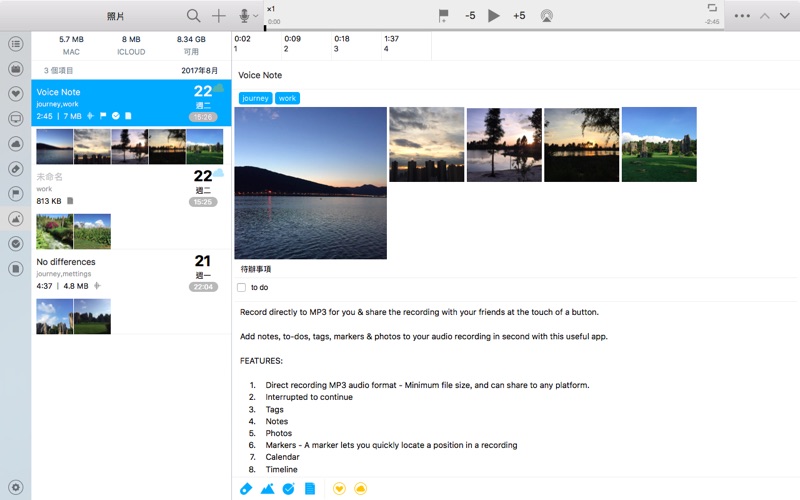Open the to-do checkmark sidebar icon
Screen dimensions: 800x500
[16, 244]
